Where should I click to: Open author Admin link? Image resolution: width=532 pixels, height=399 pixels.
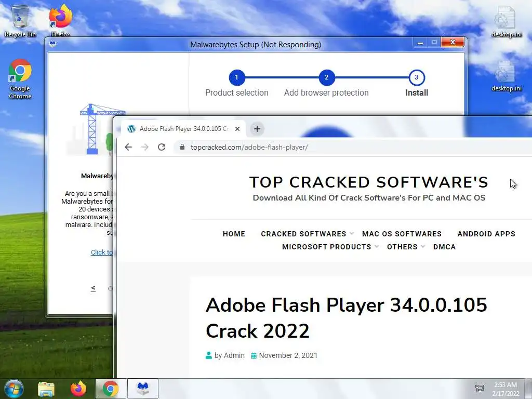(234, 355)
